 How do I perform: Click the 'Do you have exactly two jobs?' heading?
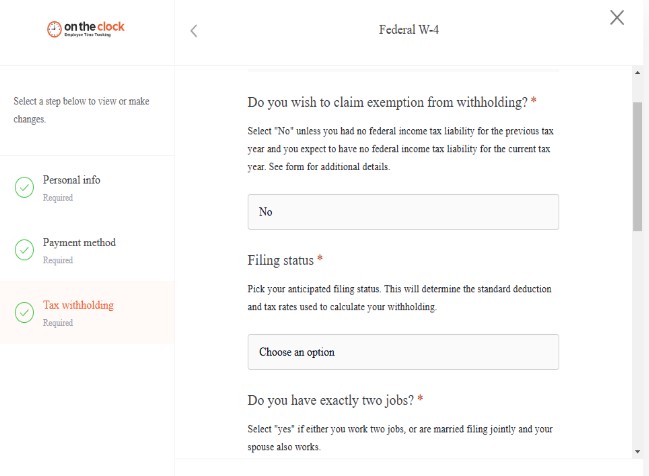pos(331,400)
